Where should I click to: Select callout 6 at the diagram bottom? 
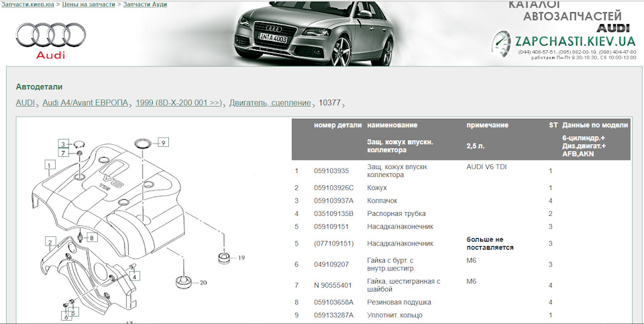point(65,316)
